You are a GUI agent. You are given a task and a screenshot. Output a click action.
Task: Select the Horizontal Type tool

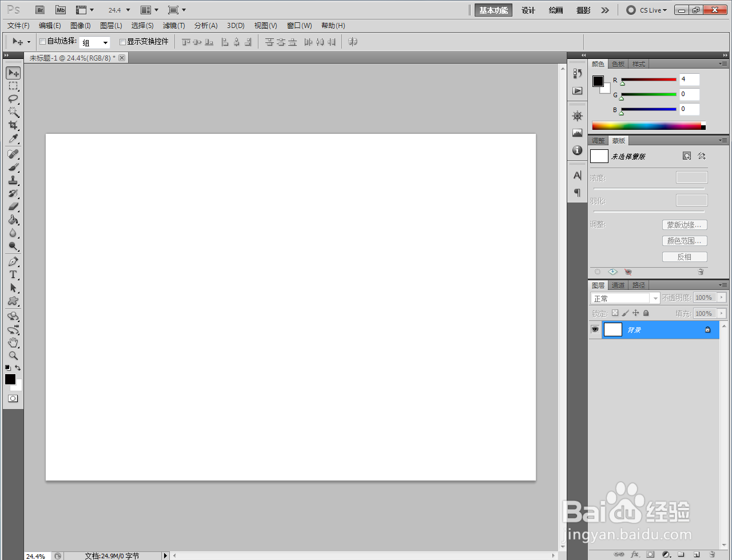[13, 275]
